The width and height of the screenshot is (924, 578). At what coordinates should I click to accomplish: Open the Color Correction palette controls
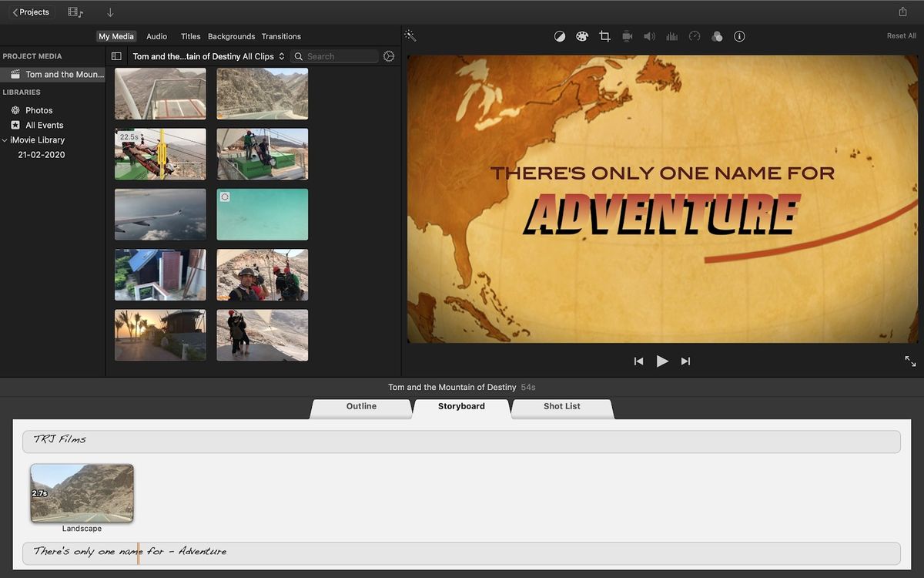click(x=582, y=35)
